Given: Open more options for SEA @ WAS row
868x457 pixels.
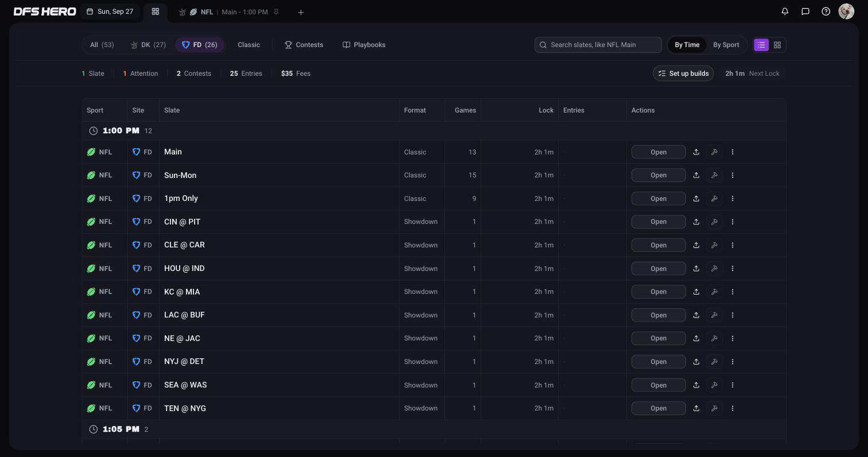Looking at the screenshot, I should point(733,385).
